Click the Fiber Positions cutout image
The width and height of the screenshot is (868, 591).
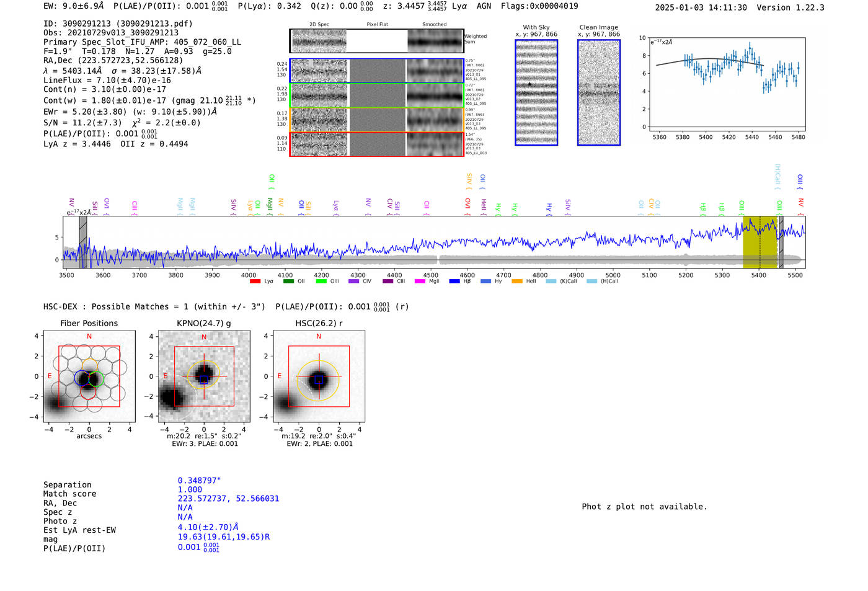[89, 376]
